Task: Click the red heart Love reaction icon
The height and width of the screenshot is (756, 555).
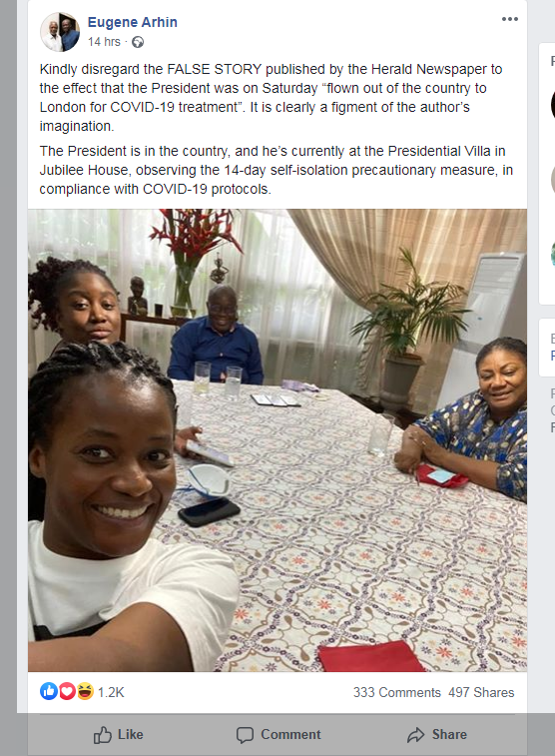Action: 67,691
